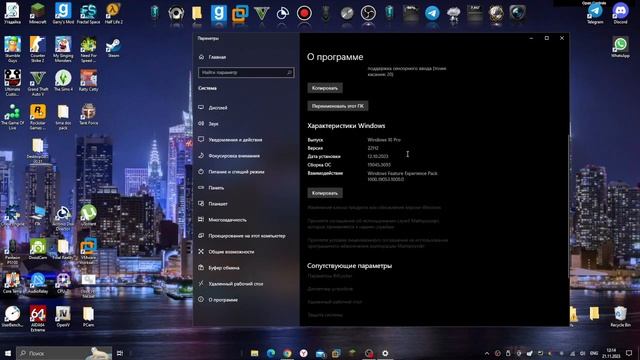The image size is (640, 360).
Task: Open File Explorer on the taskbar
Action: coord(255,353)
